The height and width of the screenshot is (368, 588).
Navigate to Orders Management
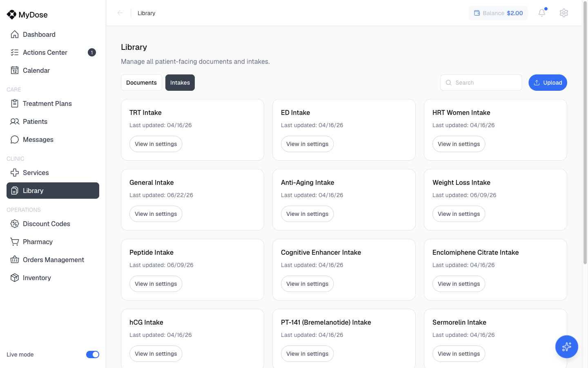[x=53, y=260]
